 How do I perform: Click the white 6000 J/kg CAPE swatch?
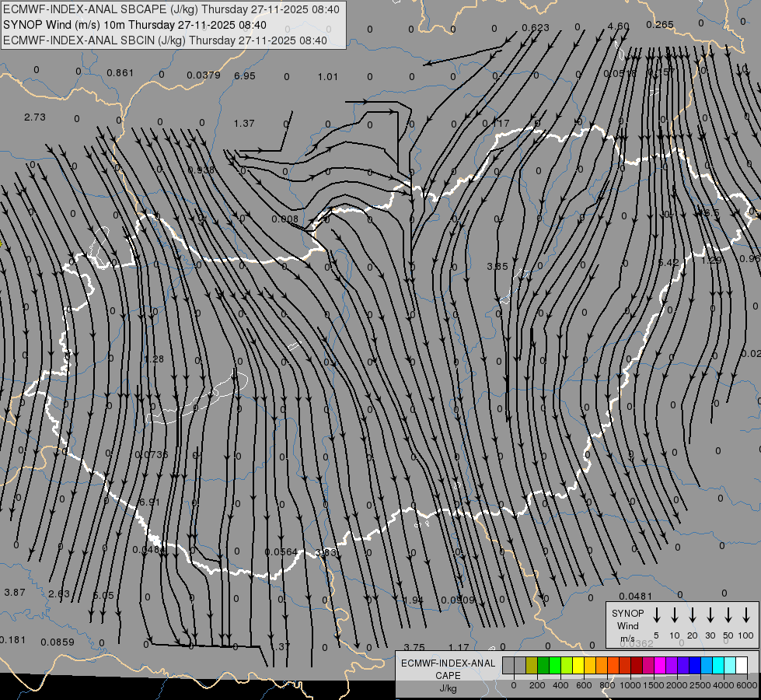pos(741,665)
